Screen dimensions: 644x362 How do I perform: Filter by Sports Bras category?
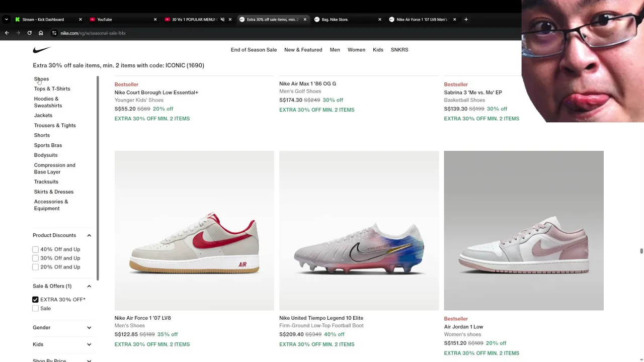(48, 145)
